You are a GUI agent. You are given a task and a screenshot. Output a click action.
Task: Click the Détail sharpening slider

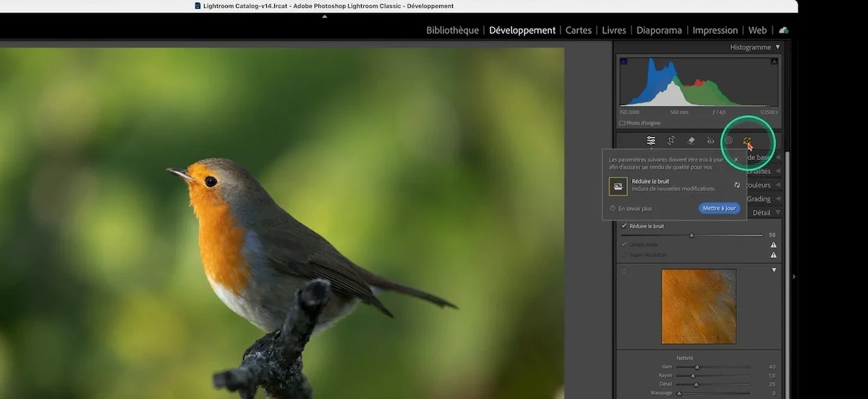[x=712, y=385]
